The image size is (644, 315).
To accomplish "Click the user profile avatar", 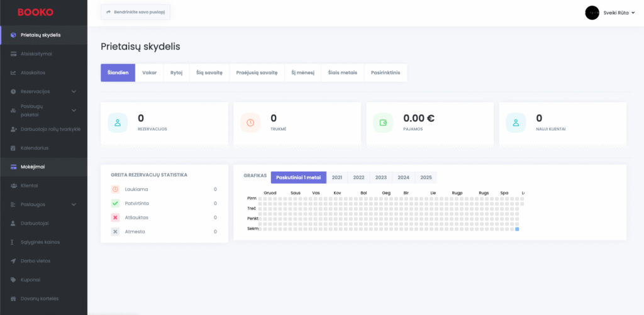I will [x=592, y=13].
